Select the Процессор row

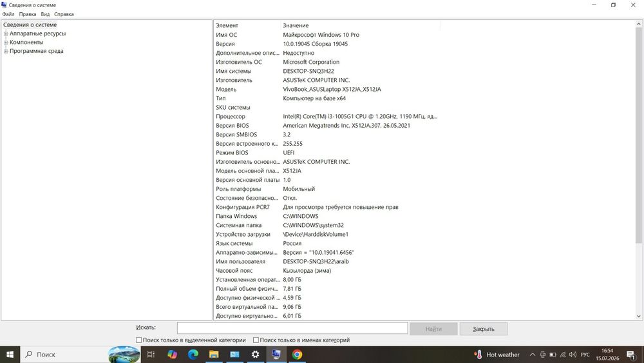click(327, 116)
